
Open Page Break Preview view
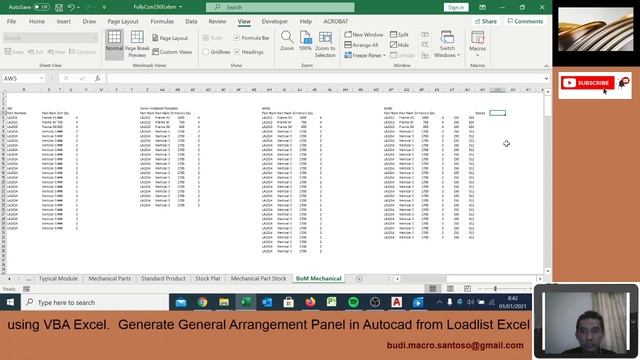137,44
